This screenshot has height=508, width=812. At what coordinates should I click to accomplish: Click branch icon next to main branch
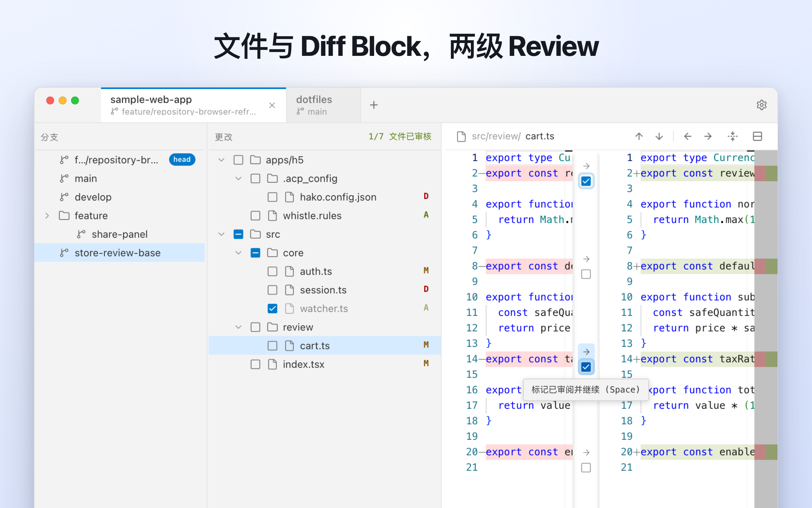coord(64,178)
